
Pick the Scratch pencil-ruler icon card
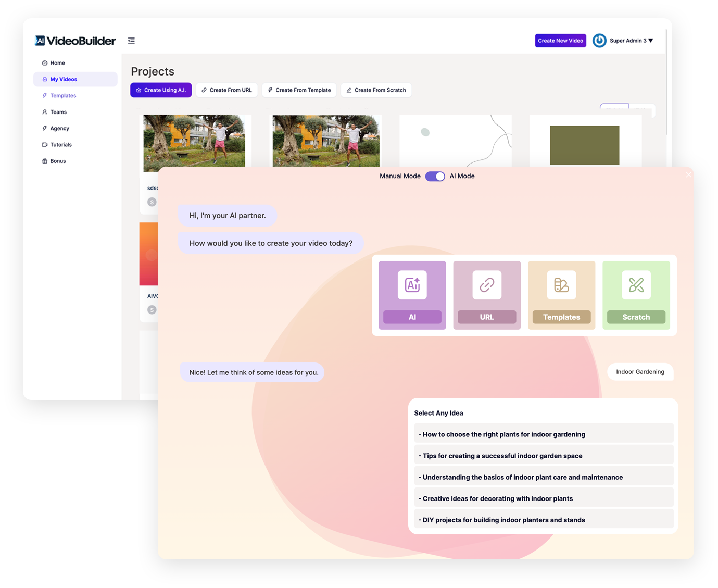636,285
